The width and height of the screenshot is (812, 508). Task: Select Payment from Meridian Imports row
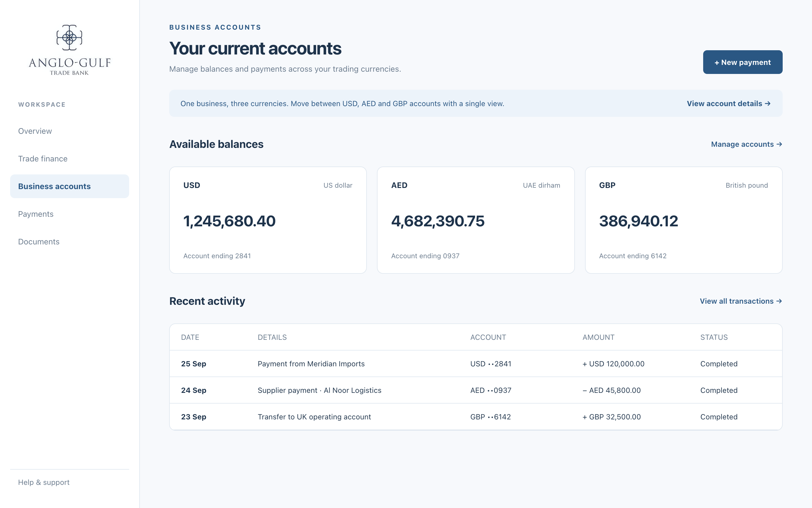[476, 364]
